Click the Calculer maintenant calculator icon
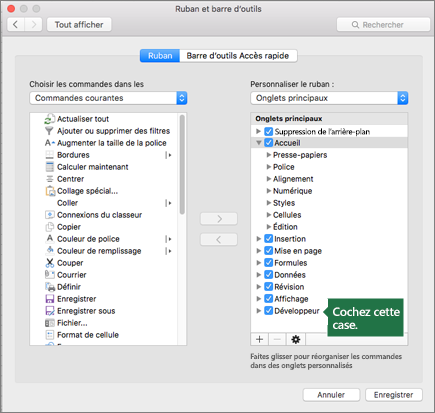Screen dimensions: 435x413 50,167
